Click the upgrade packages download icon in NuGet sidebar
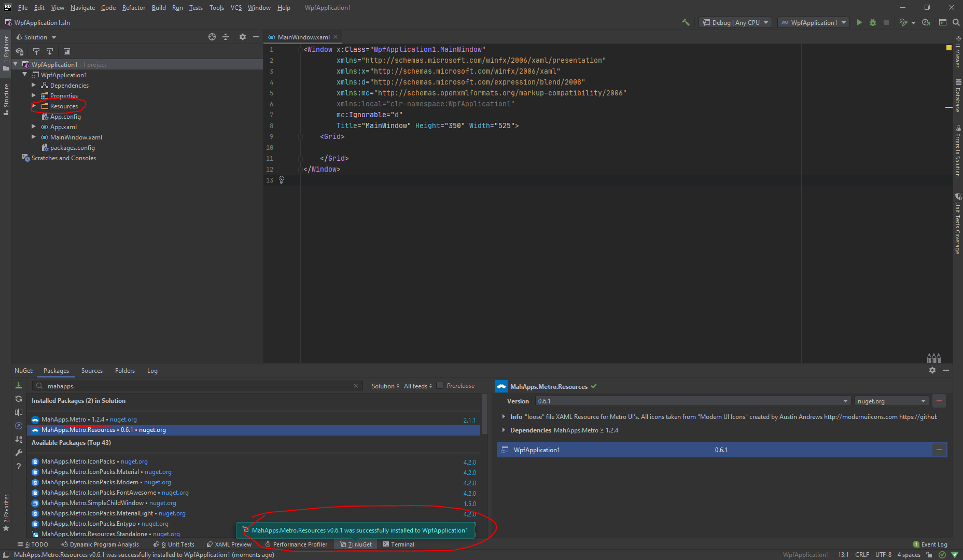This screenshot has width=963, height=560. tap(19, 385)
